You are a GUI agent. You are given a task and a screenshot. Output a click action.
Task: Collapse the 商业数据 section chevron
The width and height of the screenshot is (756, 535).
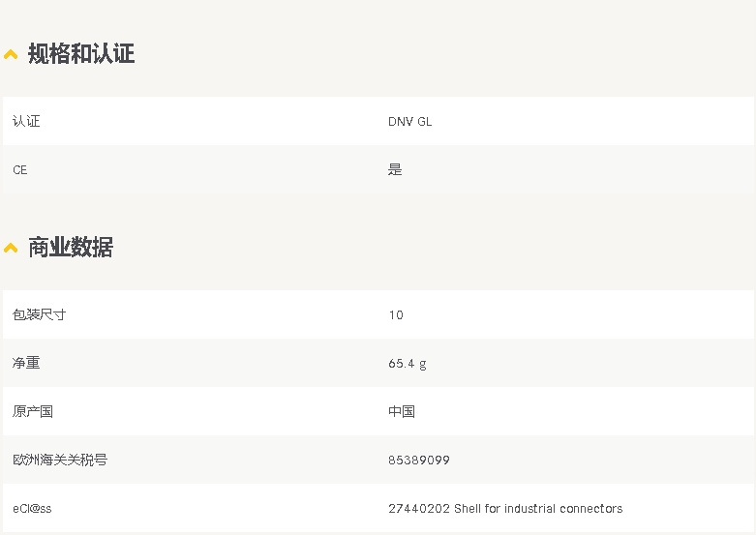click(x=11, y=249)
